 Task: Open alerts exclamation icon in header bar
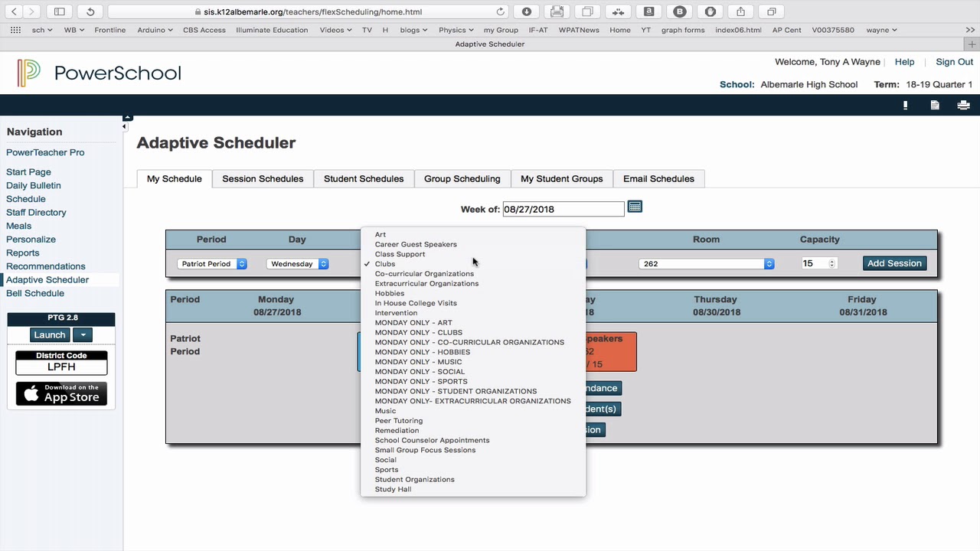point(905,106)
